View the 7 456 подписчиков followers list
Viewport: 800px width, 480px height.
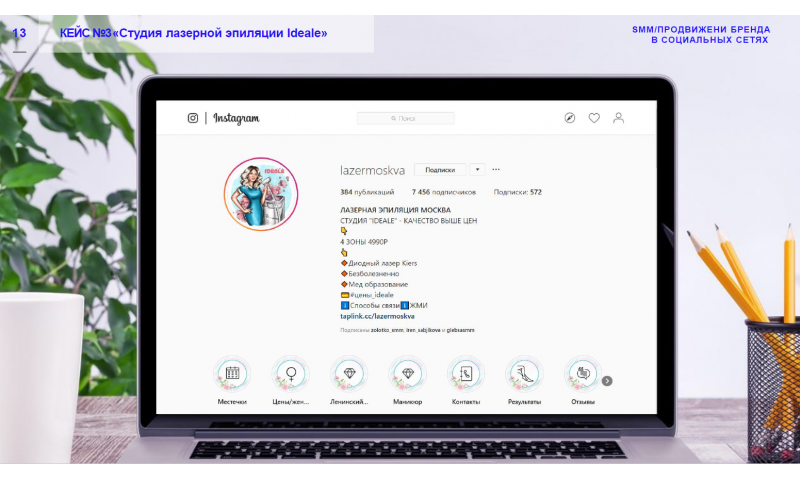[x=443, y=192]
